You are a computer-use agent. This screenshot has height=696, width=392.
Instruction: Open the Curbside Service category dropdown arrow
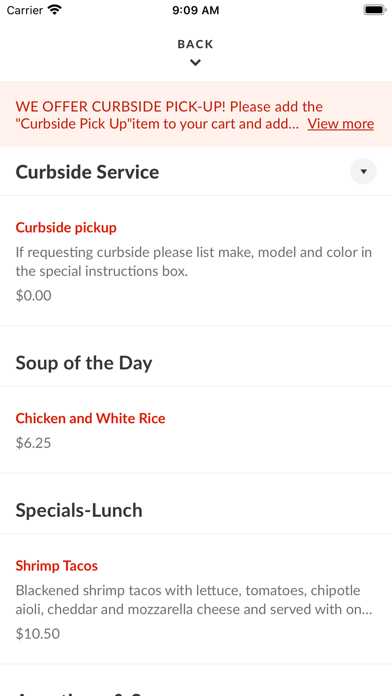(363, 171)
